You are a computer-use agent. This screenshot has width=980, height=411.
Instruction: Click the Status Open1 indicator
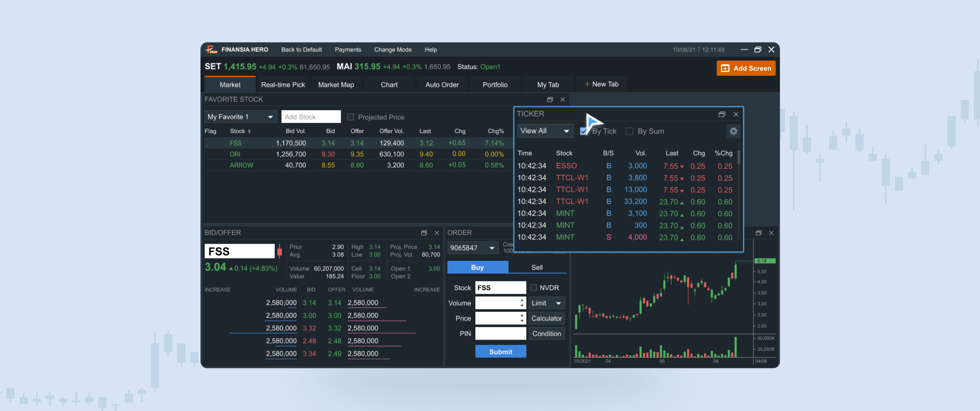point(479,67)
